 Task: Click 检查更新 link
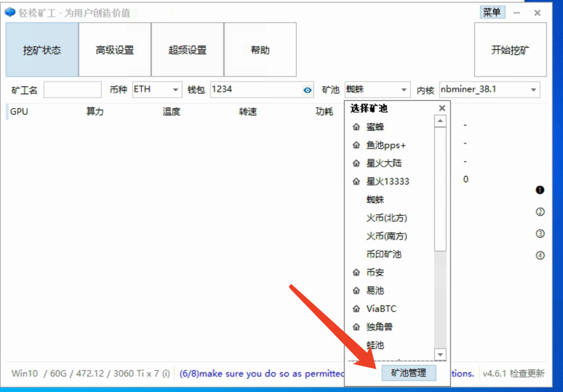click(x=527, y=374)
